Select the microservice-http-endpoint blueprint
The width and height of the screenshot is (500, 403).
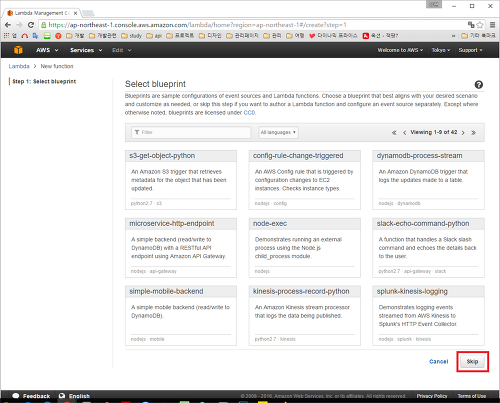[181, 248]
